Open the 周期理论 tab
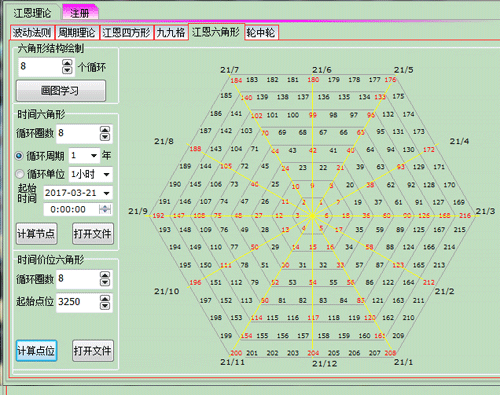Viewport: 500px width, 395px height. coord(77,33)
